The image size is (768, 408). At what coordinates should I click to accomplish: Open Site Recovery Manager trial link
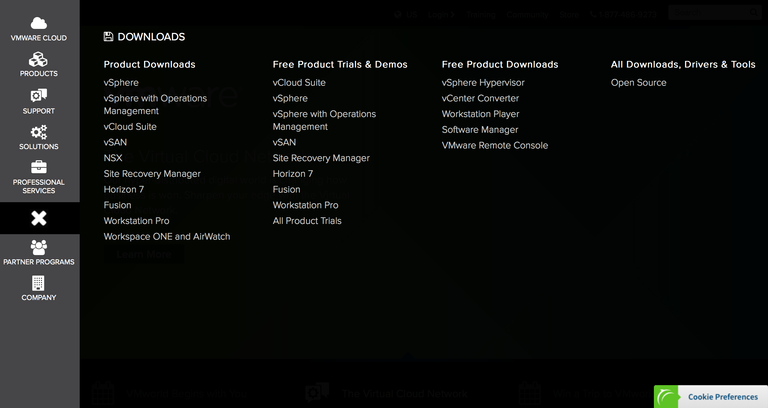tap(321, 158)
